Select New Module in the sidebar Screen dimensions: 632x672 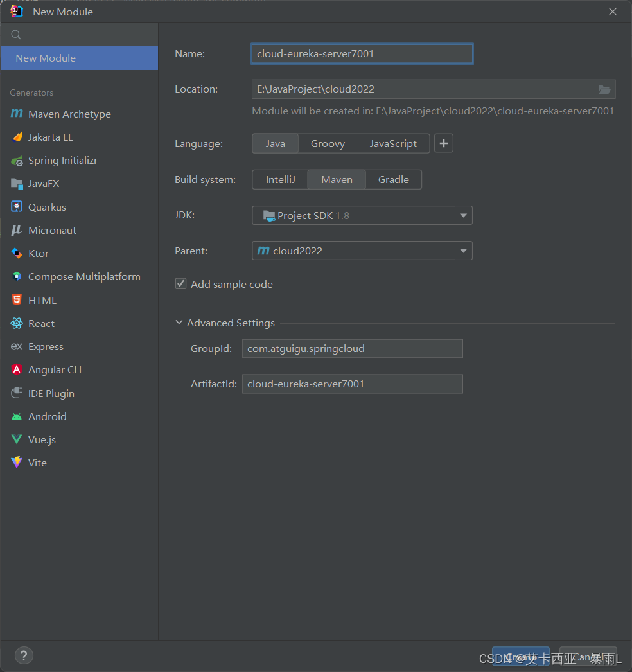79,58
